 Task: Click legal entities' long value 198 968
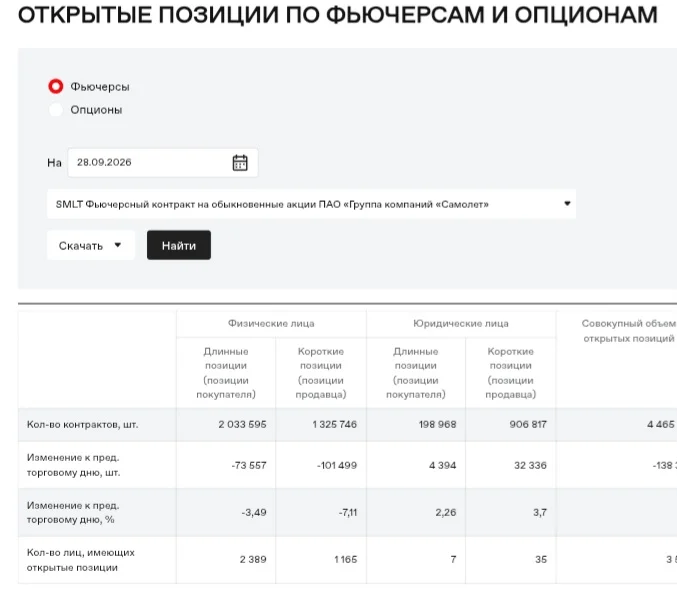pyautogui.click(x=437, y=424)
